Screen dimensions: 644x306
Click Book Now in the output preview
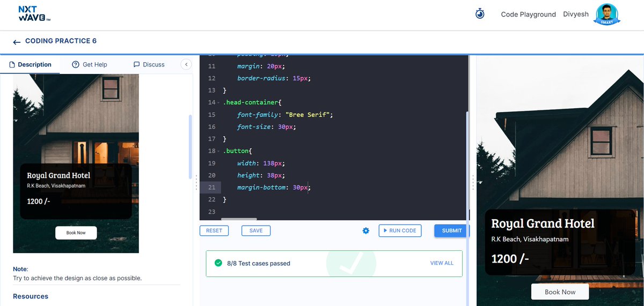(560, 292)
